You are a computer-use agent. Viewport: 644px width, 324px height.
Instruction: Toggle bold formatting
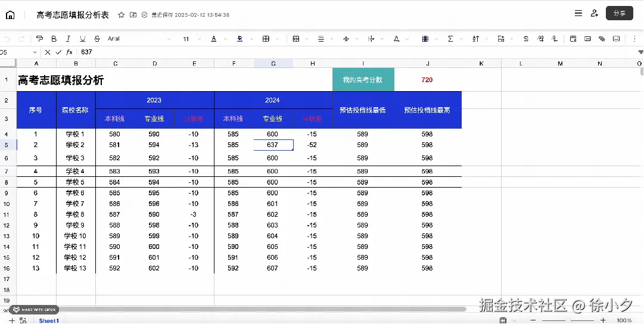pos(54,39)
